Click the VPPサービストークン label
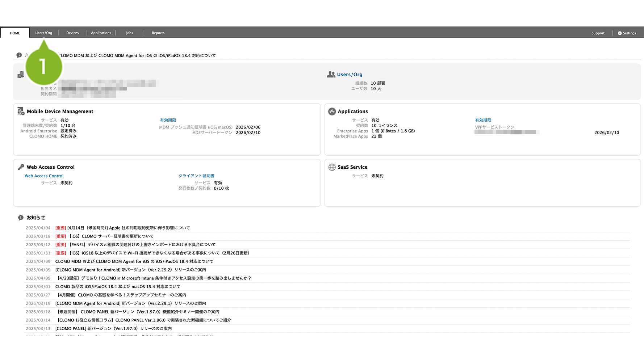Screen dimensions: 644x362 [494, 127]
